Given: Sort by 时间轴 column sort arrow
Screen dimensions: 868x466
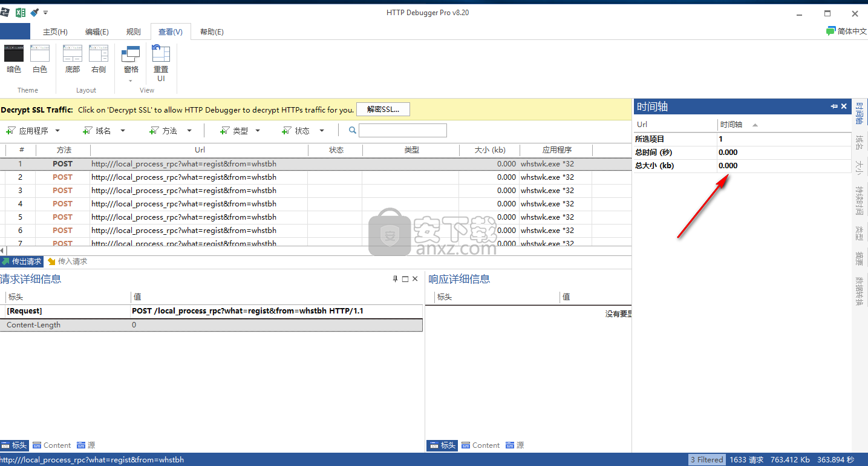Looking at the screenshot, I should (755, 125).
